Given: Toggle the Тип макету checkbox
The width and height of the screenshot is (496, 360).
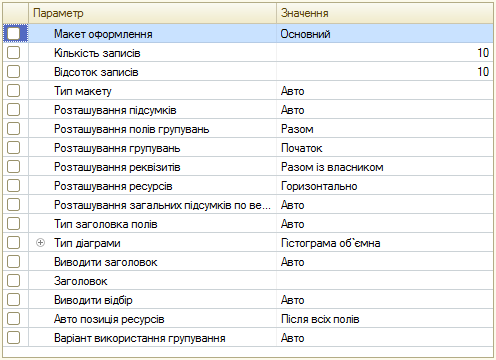Looking at the screenshot, I should (x=13, y=91).
